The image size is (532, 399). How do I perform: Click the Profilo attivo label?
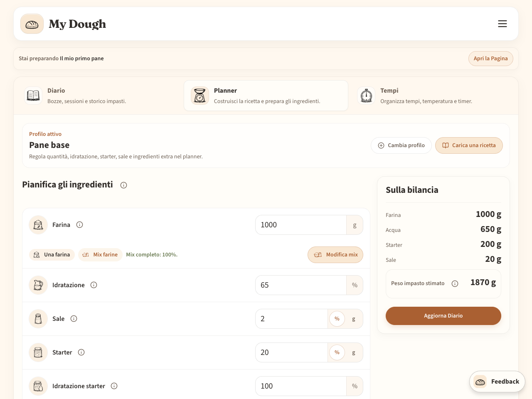(45, 134)
